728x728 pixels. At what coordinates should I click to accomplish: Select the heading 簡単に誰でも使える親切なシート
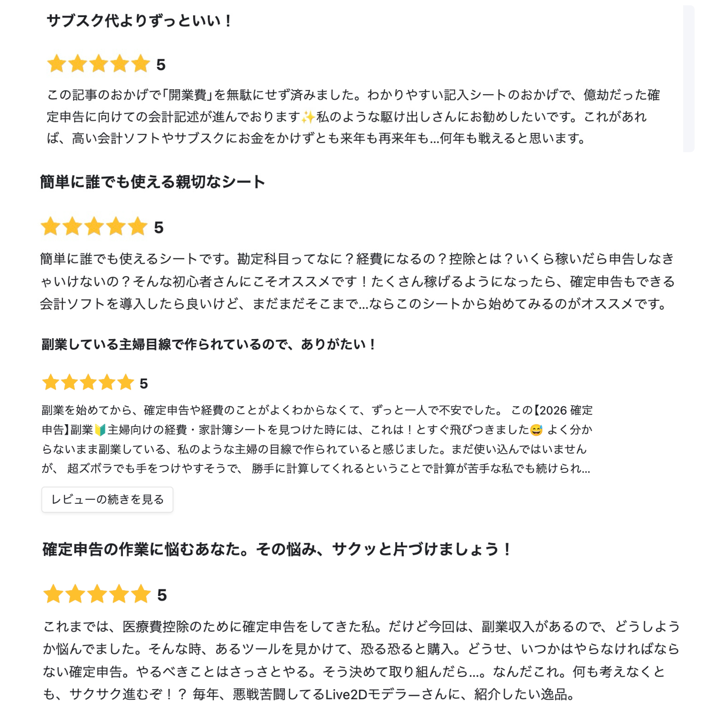coord(152,182)
